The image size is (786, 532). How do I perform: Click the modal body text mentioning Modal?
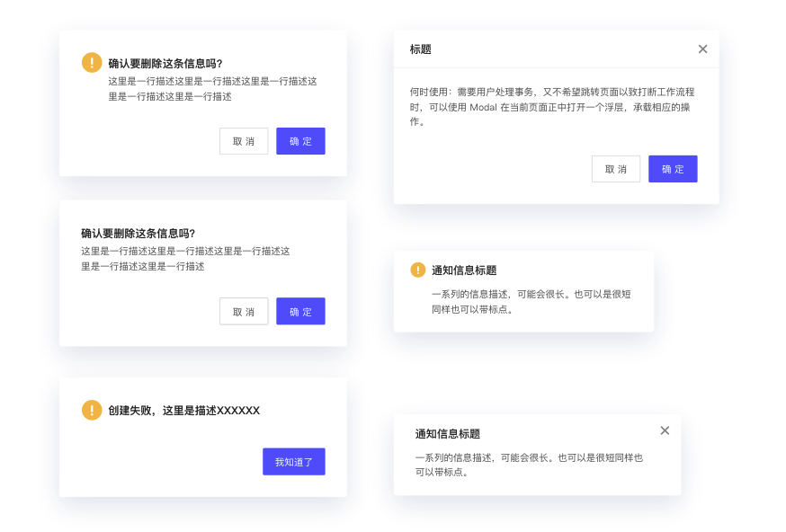(551, 106)
